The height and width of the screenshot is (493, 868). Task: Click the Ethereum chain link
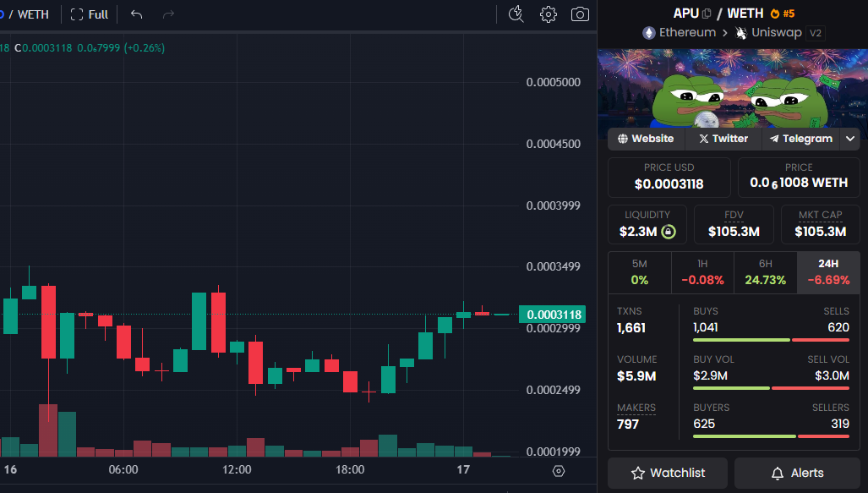pos(680,33)
